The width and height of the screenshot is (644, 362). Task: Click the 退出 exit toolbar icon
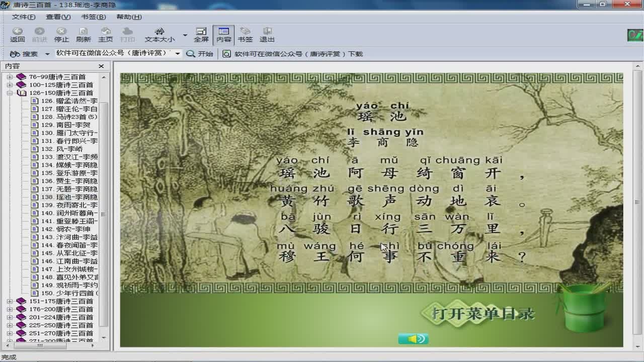[267, 35]
